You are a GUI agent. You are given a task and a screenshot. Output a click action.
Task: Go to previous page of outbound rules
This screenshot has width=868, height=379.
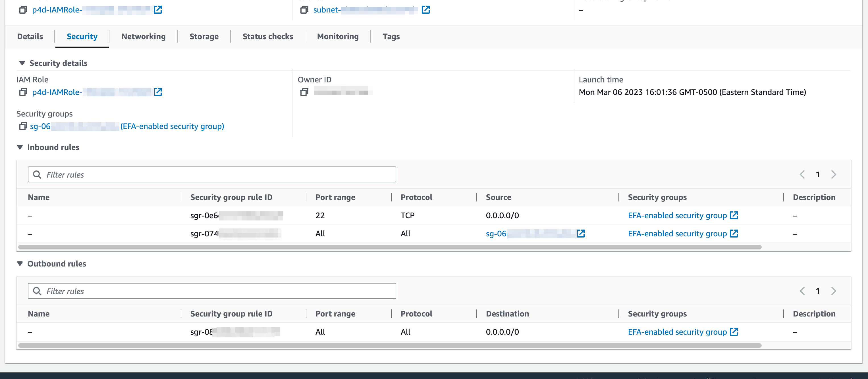point(802,291)
